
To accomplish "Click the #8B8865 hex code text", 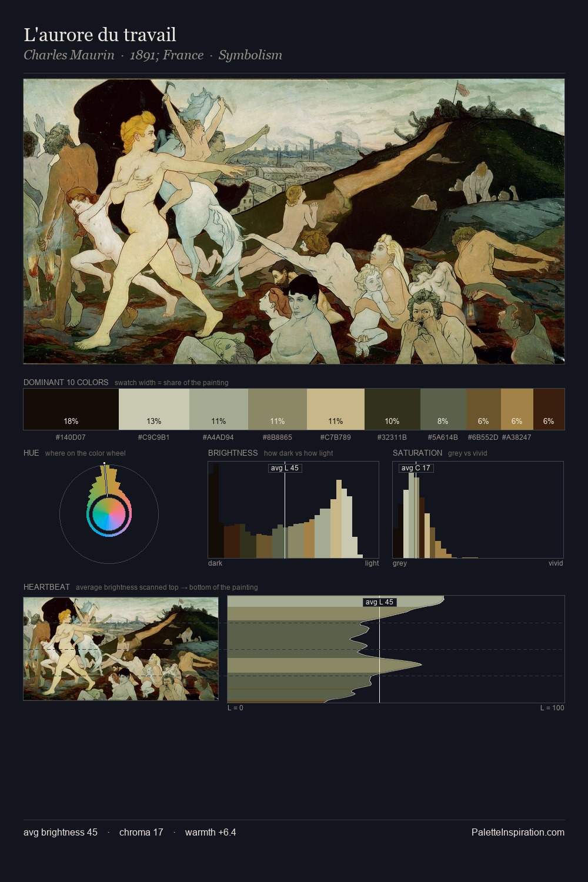I will coord(277,437).
